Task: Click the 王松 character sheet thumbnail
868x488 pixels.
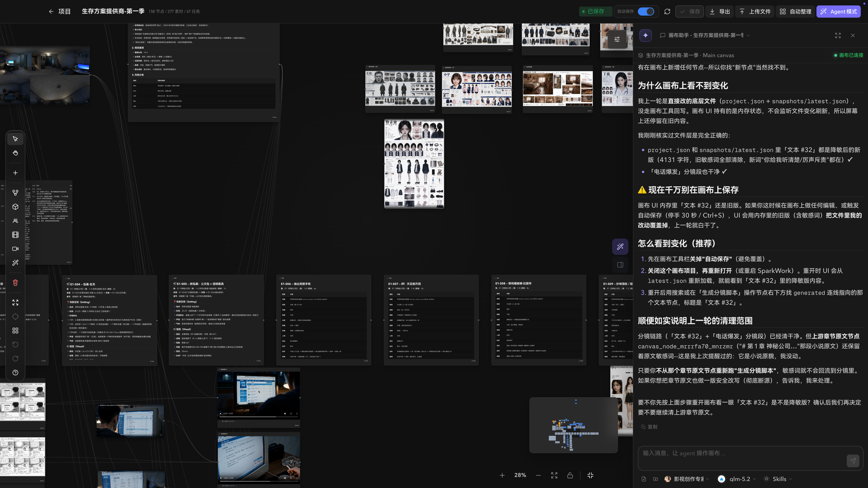Action: click(x=400, y=89)
